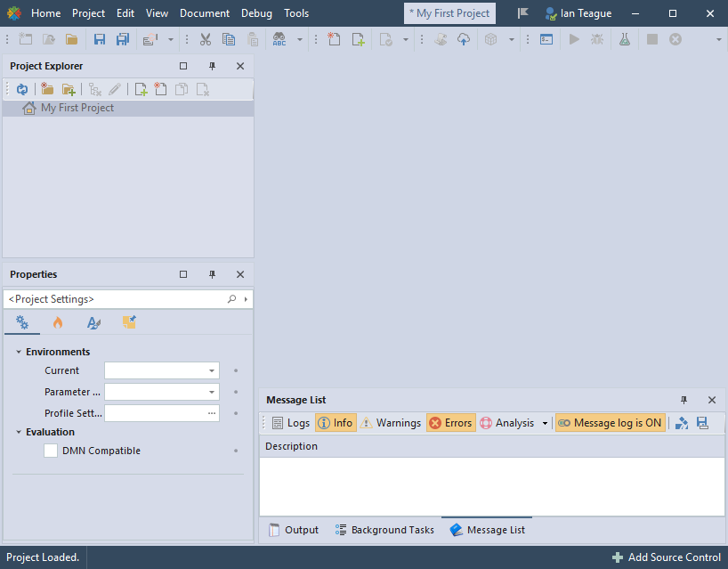Open the Document menu
The image size is (728, 569).
click(x=205, y=13)
